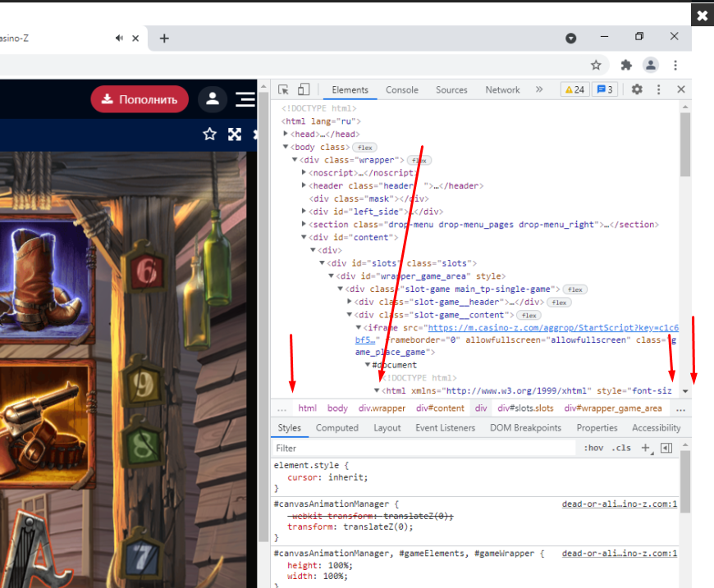Toggle the device toolbar icon
Viewport: 714px width, 588px height.
pyautogui.click(x=303, y=89)
